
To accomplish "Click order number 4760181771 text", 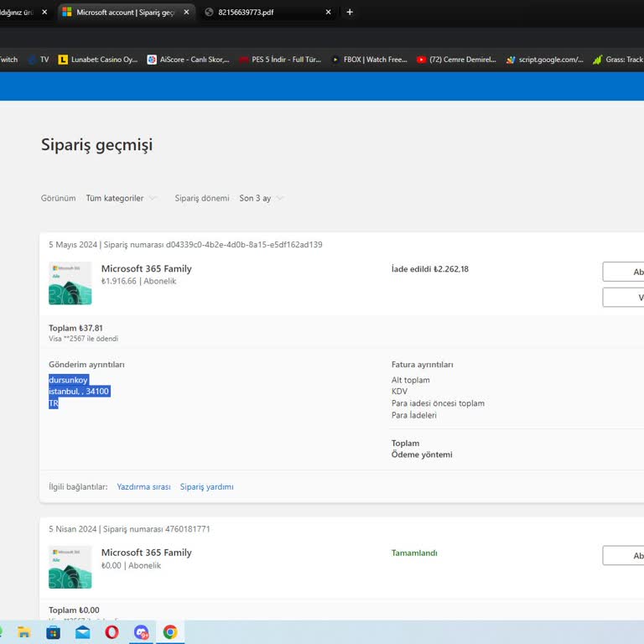I will [188, 529].
